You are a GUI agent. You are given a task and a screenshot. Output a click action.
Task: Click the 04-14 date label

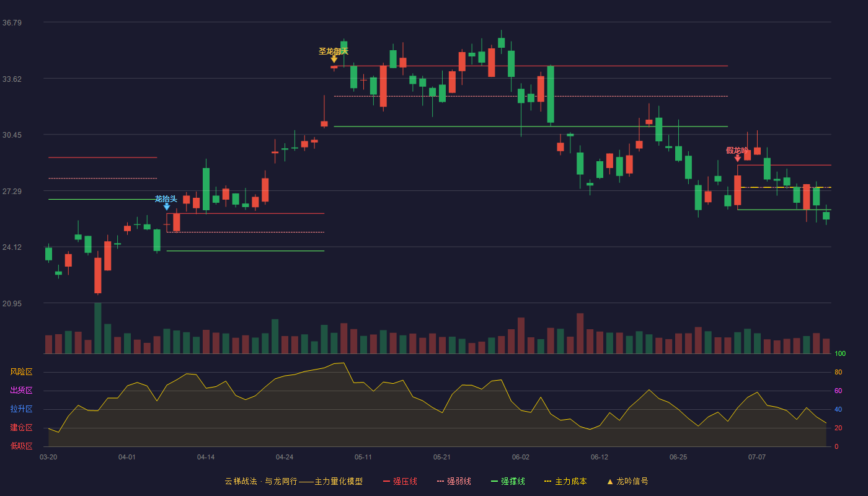pos(206,457)
